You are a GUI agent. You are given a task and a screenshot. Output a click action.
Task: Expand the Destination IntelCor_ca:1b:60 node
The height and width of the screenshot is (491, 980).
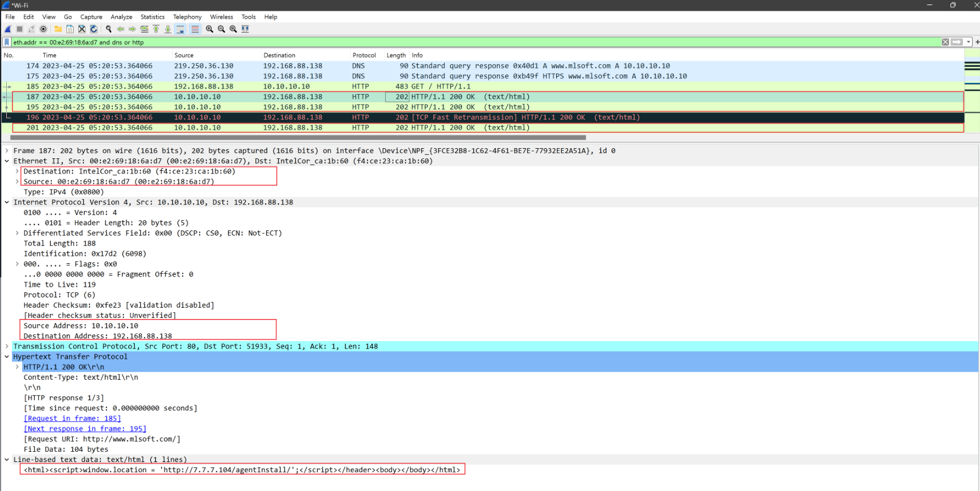tap(17, 171)
